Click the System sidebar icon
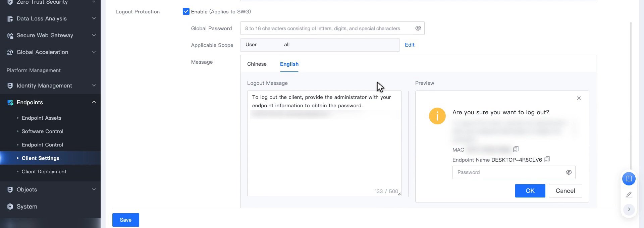Image resolution: width=644 pixels, height=228 pixels. point(10,207)
